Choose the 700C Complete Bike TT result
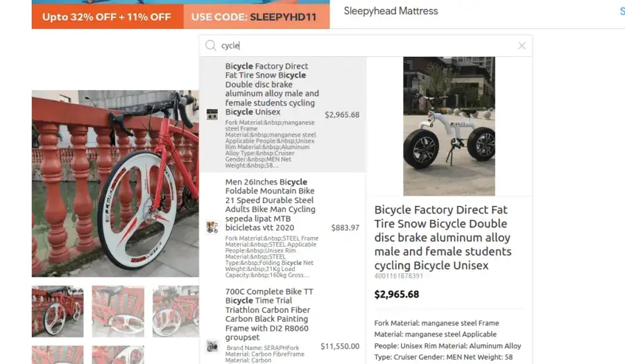This screenshot has height=364, width=625. tap(282, 323)
